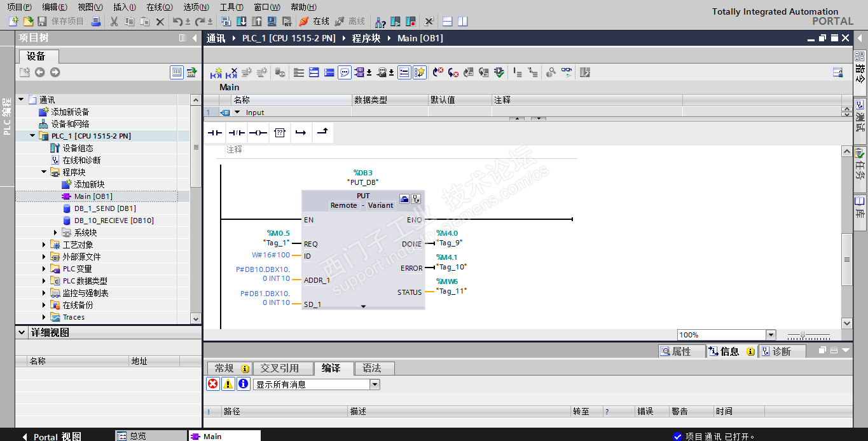Open the 工具(T) menu

coord(231,7)
